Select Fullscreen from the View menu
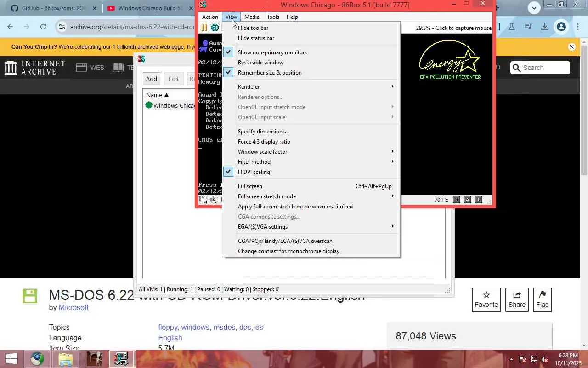The image size is (588, 368). click(x=311, y=186)
